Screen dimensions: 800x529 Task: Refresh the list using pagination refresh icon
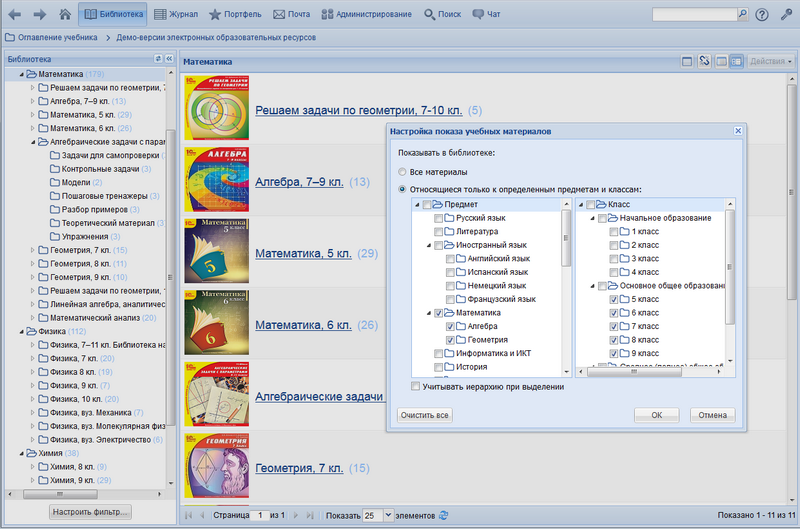tap(443, 515)
